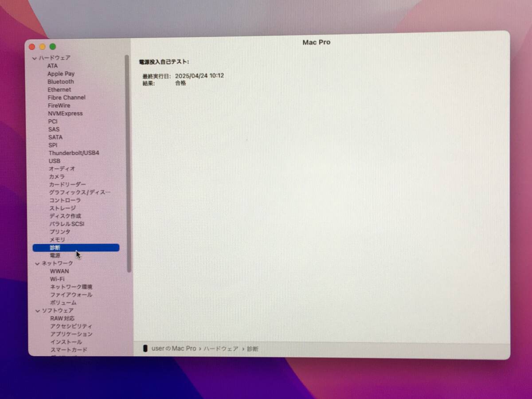
Task: Click the 結果 label
Action: pyautogui.click(x=149, y=83)
